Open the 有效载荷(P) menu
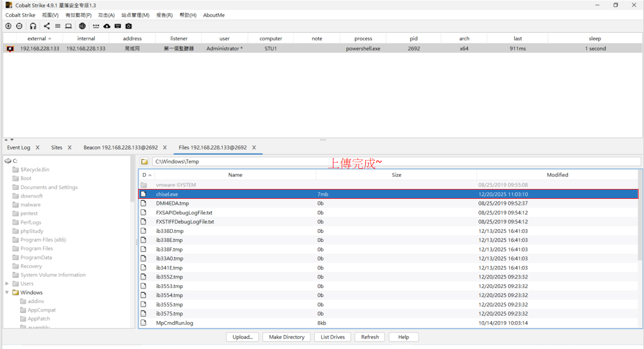This screenshot has height=349, width=644. [79, 15]
